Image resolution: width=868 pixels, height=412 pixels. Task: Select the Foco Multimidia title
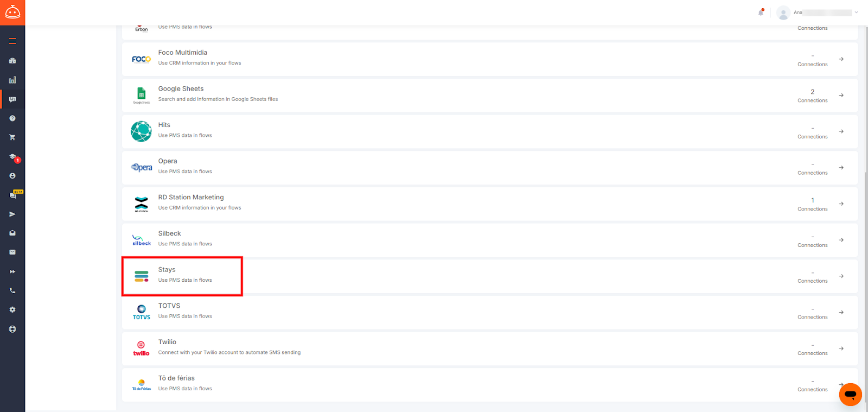(183, 53)
